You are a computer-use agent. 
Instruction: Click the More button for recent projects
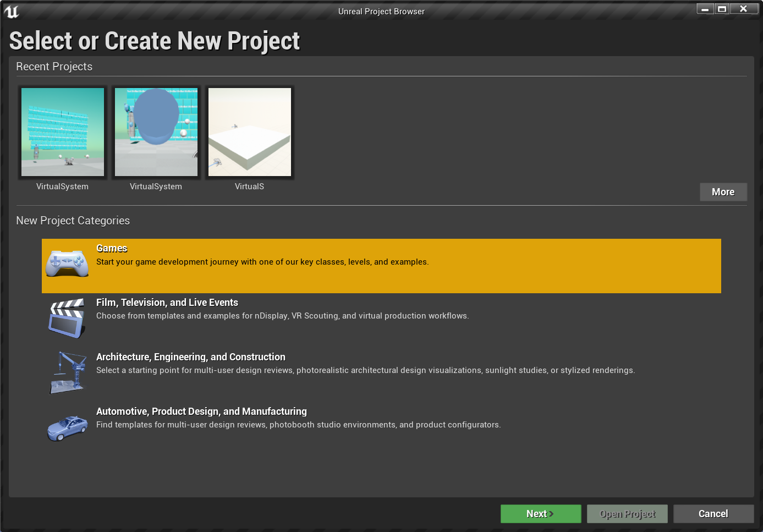tap(723, 192)
